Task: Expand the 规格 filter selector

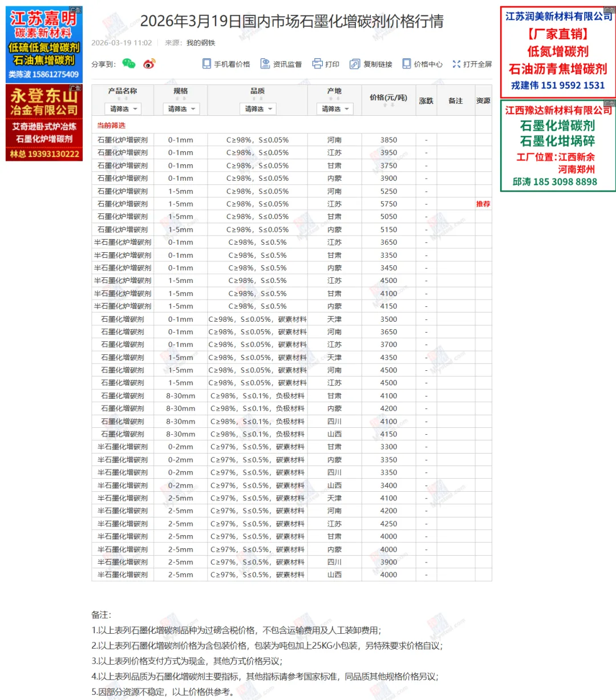Action: coord(181,108)
